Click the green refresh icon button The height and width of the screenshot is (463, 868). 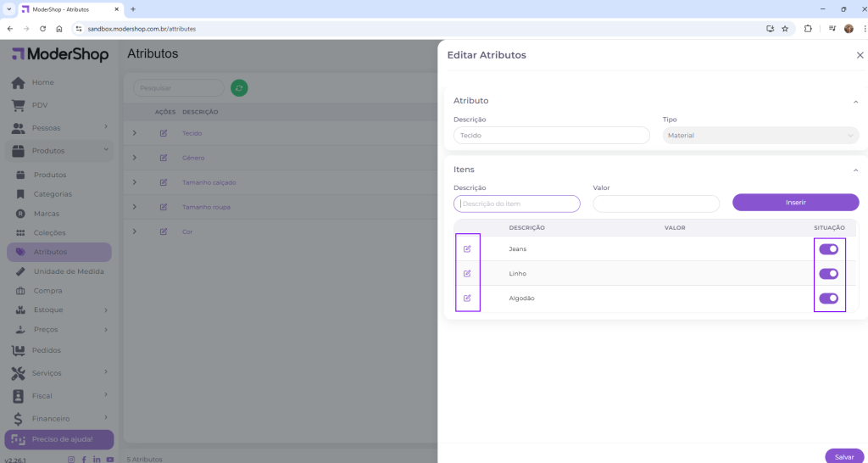coord(239,88)
